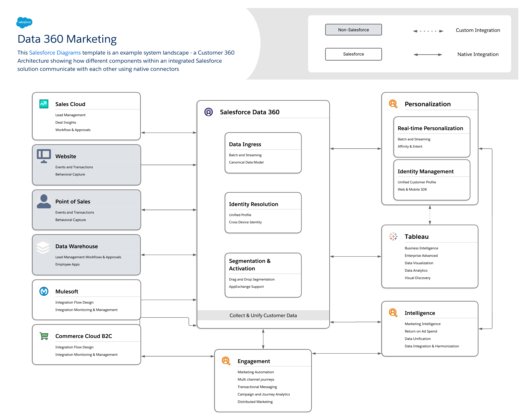The width and height of the screenshot is (526, 420).
Task: Select the Segmentation & Activation card
Action: [263, 275]
